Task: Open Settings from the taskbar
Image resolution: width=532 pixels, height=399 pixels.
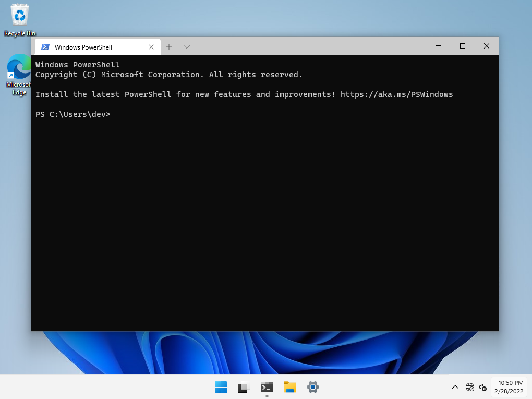Action: tap(313, 387)
